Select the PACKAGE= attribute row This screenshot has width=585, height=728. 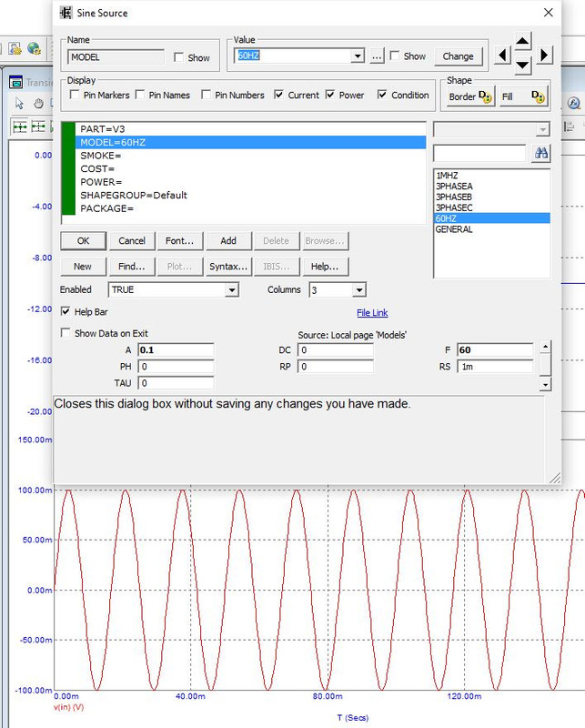tap(251, 208)
